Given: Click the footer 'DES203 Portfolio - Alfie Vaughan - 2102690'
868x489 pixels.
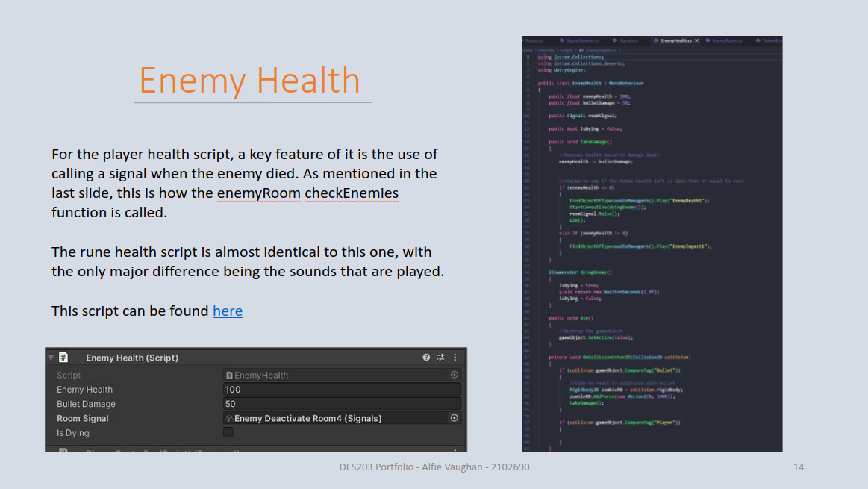Looking at the screenshot, I should pyautogui.click(x=434, y=467).
